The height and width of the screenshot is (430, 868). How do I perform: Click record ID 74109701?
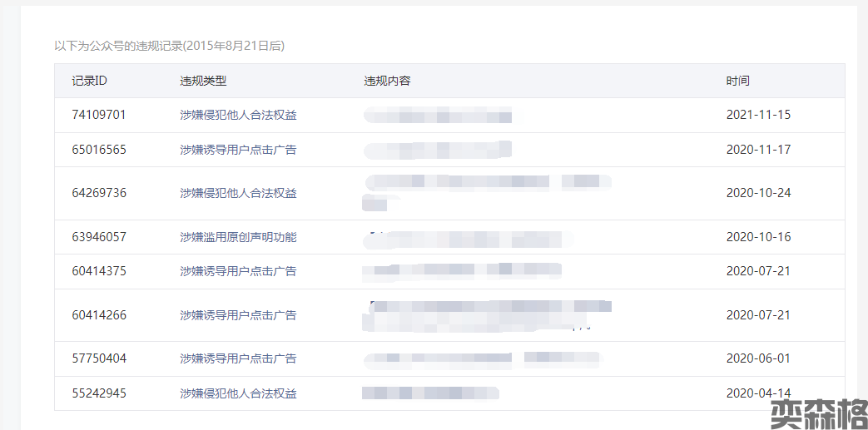pos(99,115)
